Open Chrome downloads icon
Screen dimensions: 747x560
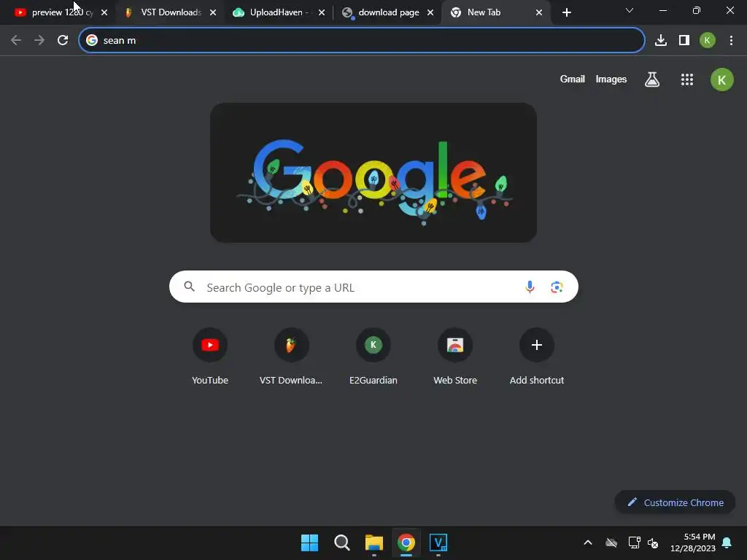pyautogui.click(x=661, y=41)
